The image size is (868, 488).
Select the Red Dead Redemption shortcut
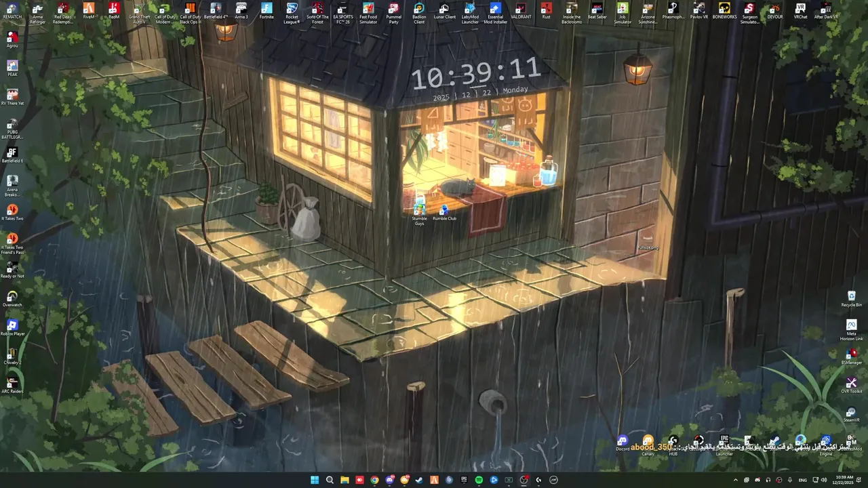(63, 13)
